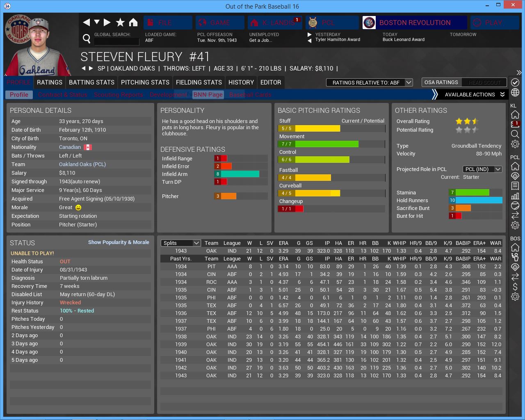Open the Splits dropdown

tap(180, 243)
